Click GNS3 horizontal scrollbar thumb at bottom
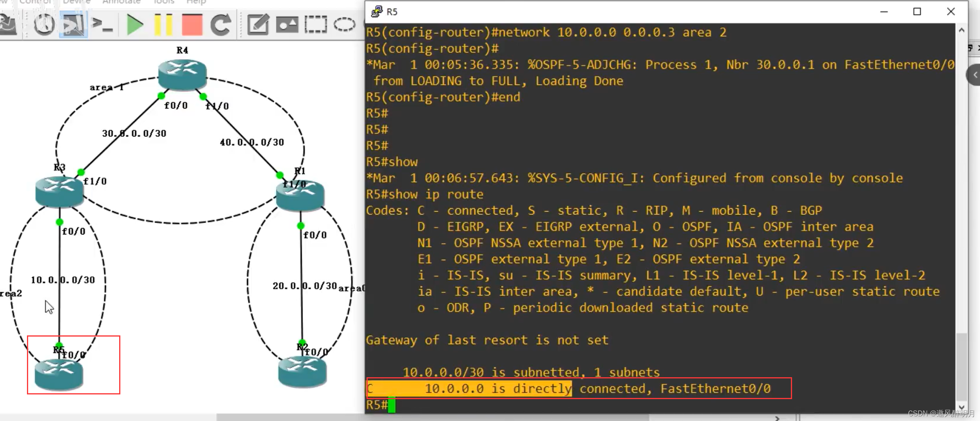 433,417
